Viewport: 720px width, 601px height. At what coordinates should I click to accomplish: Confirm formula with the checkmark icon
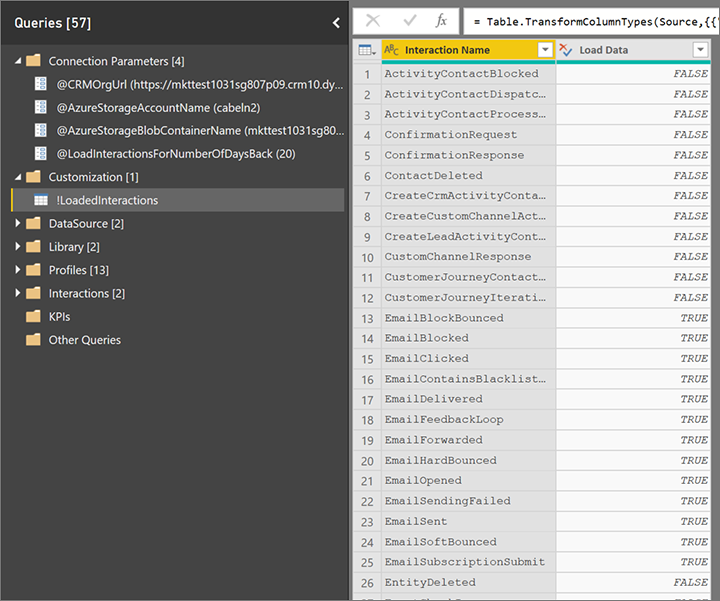(409, 21)
